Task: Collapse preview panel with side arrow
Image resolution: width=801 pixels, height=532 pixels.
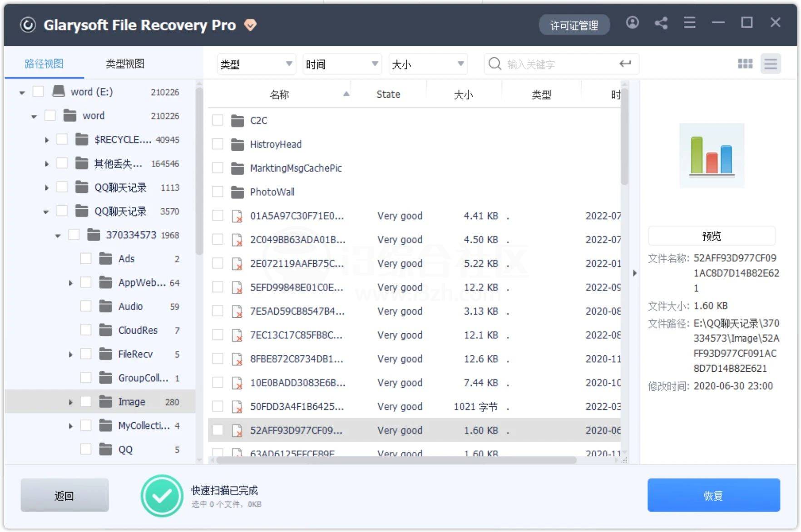Action: pyautogui.click(x=635, y=273)
